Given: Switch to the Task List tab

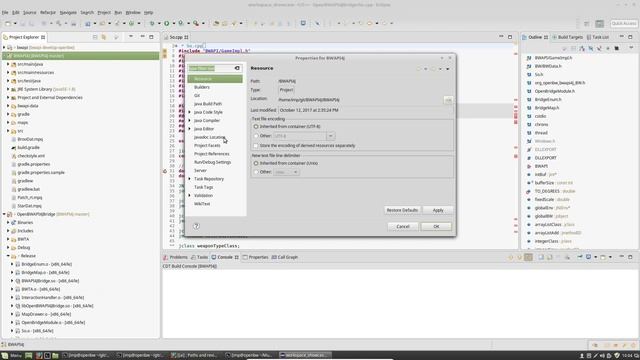Looking at the screenshot, I should click(598, 37).
